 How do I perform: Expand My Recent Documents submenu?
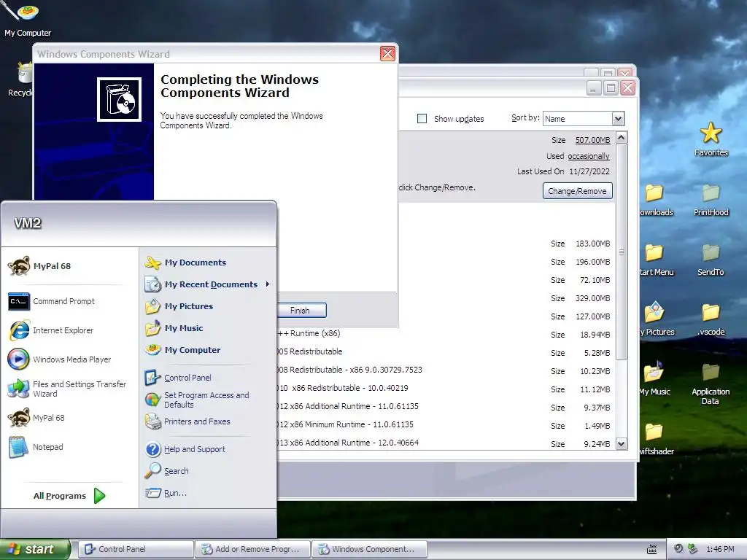pos(208,285)
